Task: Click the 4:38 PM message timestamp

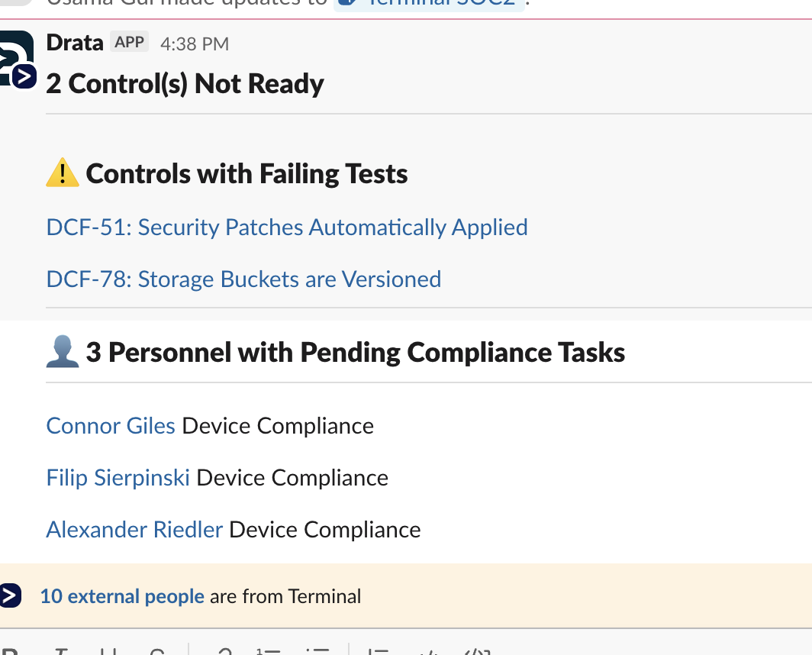Action: click(195, 44)
